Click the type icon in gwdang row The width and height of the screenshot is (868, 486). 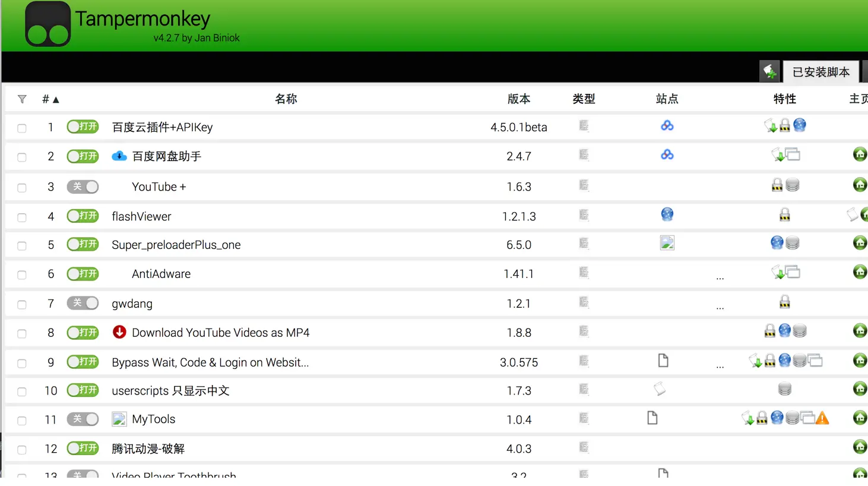tap(584, 302)
